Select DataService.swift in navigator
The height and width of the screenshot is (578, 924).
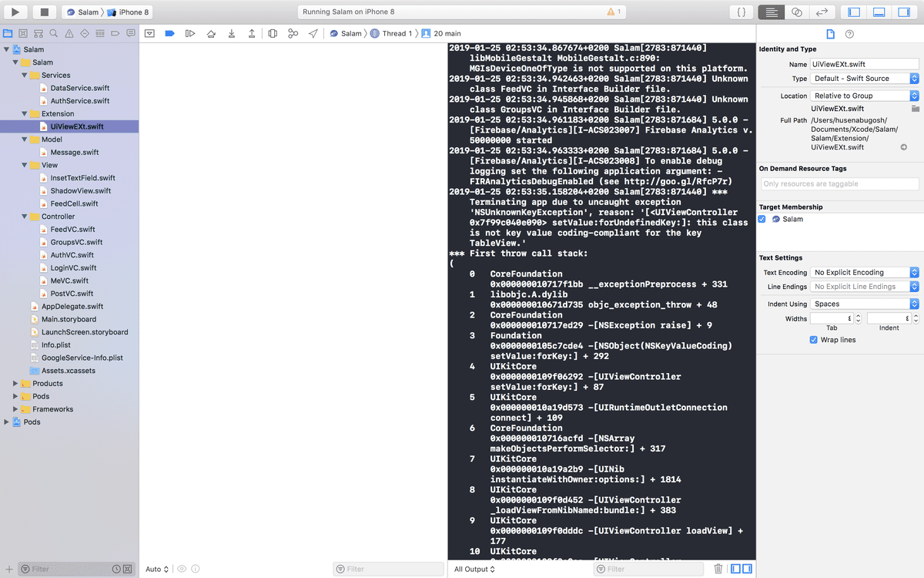pos(80,88)
